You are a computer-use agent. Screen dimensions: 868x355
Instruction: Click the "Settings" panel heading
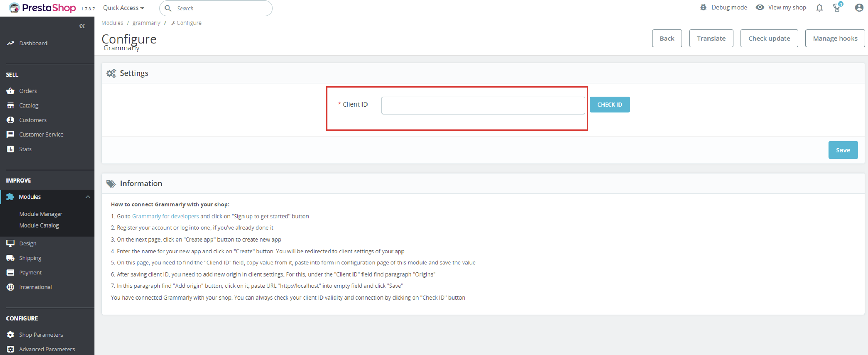[x=134, y=73]
